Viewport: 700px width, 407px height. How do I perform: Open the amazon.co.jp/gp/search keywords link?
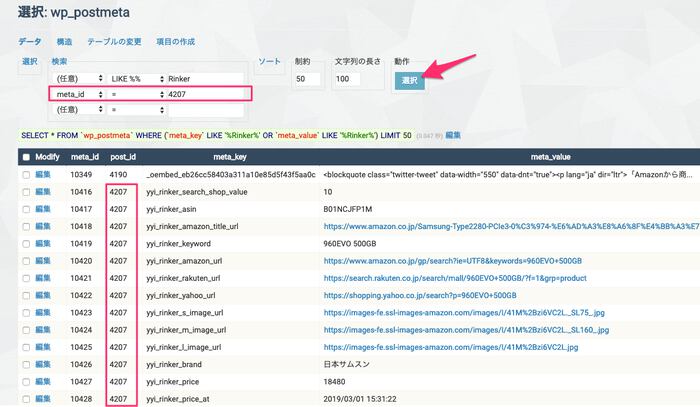[x=453, y=261]
